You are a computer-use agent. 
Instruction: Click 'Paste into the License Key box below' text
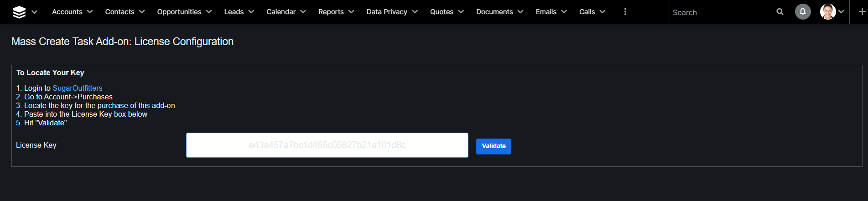86,114
